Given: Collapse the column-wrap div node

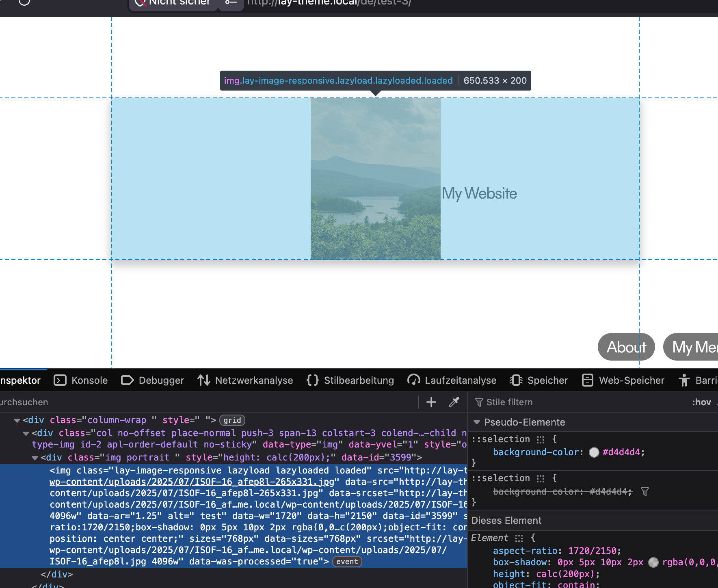Looking at the screenshot, I should (x=17, y=420).
